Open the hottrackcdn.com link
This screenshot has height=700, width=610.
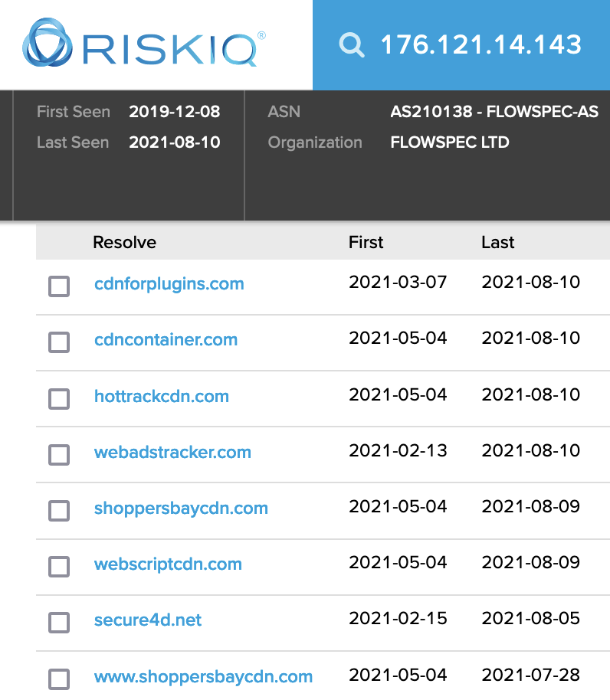[161, 396]
